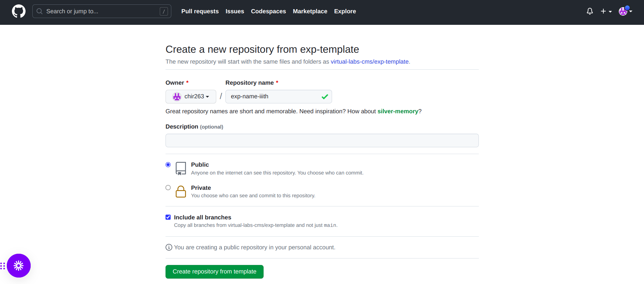Click the slash shortcut key icon in search

click(x=164, y=12)
